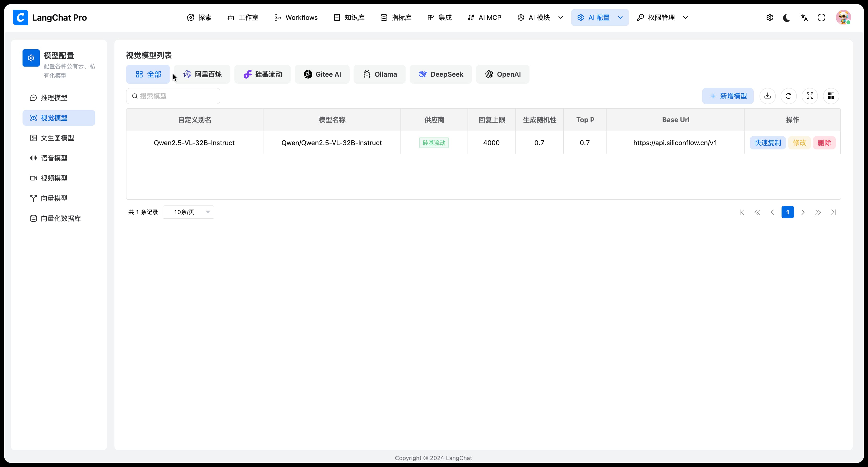Open the settings gear in header
The image size is (868, 467).
click(770, 17)
